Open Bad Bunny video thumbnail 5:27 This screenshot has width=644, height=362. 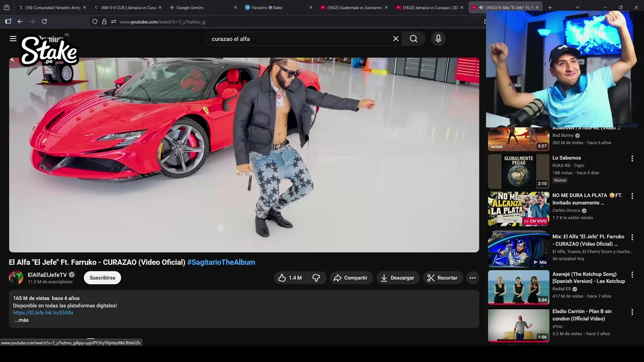click(x=518, y=139)
